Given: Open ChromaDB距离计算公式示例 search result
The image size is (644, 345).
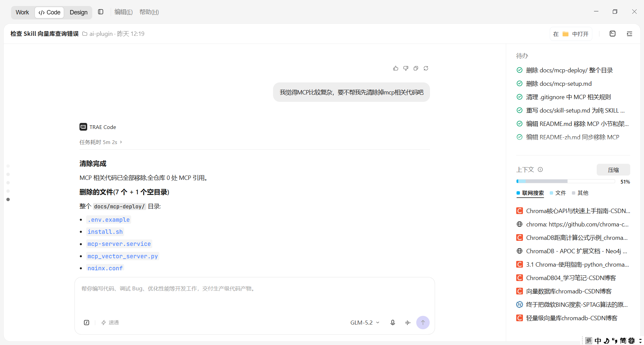Looking at the screenshot, I should pos(573,238).
